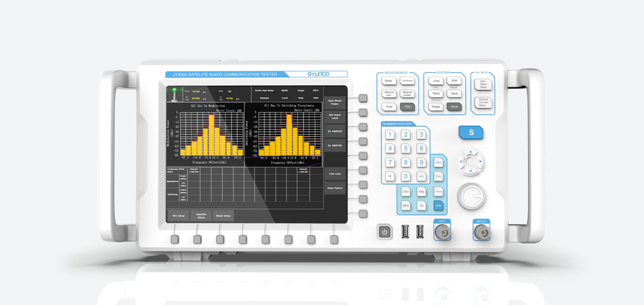Click the blue S key
Image resolution: width=644 pixels, height=305 pixels.
[x=471, y=132]
